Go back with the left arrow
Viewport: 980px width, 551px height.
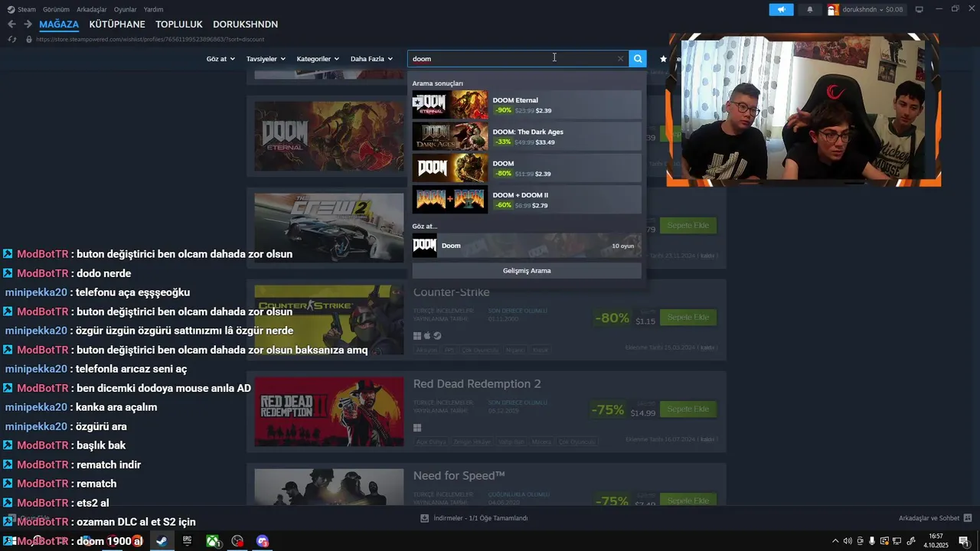tap(11, 24)
